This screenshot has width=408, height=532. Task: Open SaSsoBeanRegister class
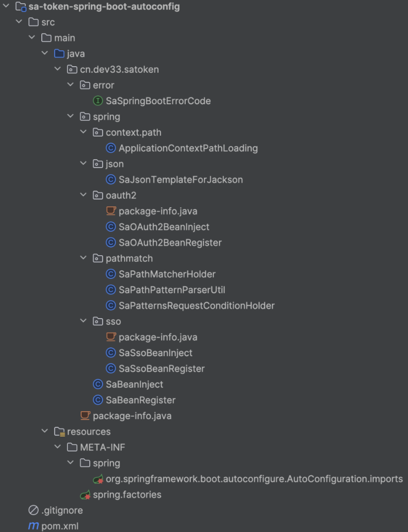(x=162, y=368)
